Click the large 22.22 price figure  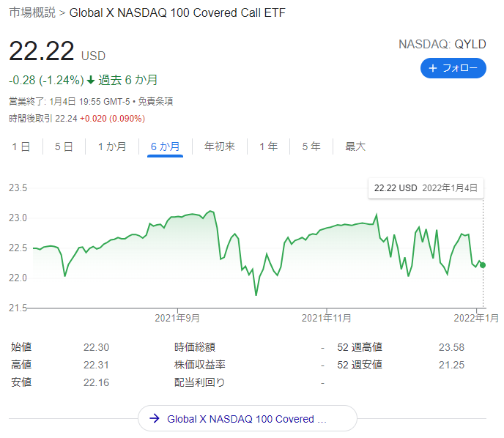[42, 51]
